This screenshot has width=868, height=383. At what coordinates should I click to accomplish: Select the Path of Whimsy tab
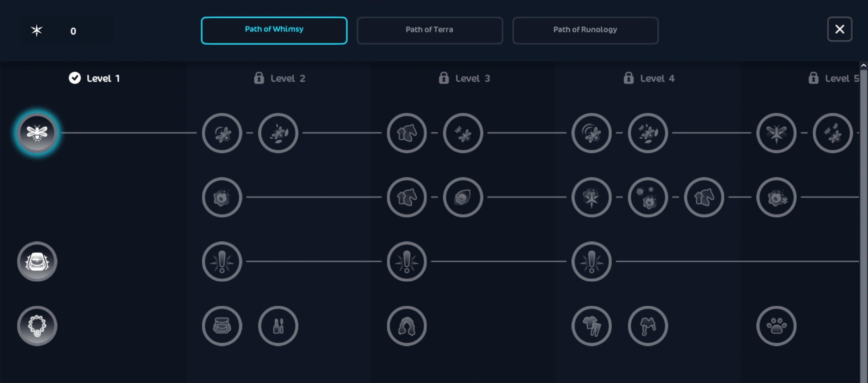pyautogui.click(x=274, y=30)
